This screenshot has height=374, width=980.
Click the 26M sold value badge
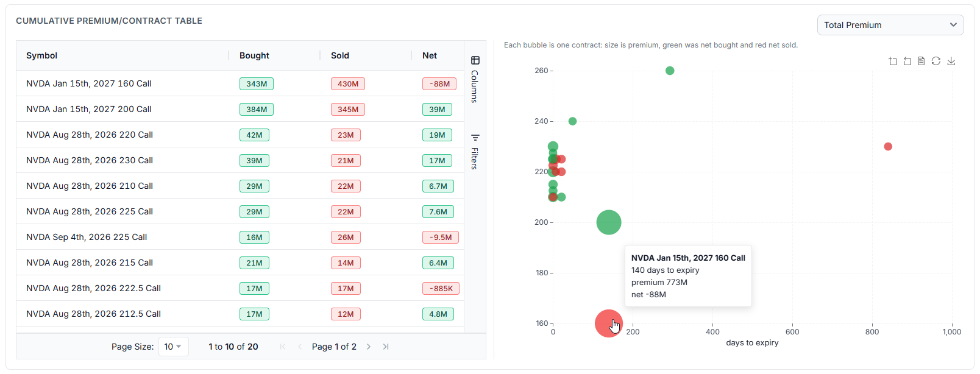pos(346,238)
